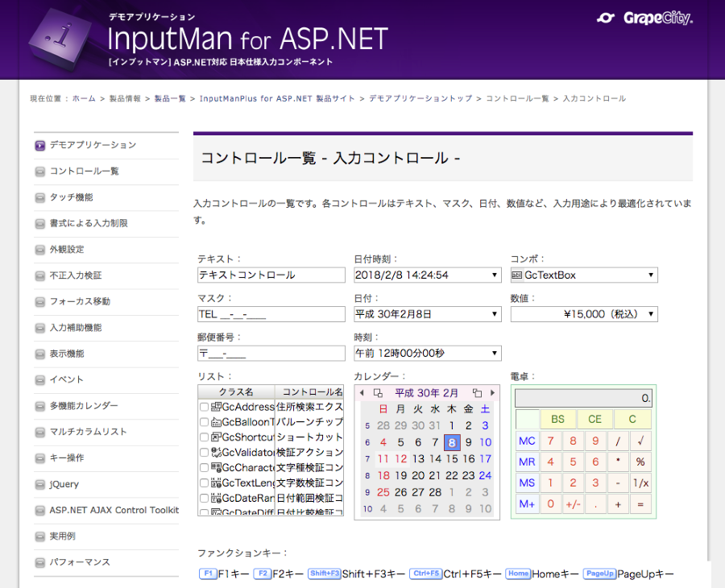Image resolution: width=725 pixels, height=588 pixels.
Task: Click the デモアプリケーション sidebar bullet icon
Action: (40, 146)
